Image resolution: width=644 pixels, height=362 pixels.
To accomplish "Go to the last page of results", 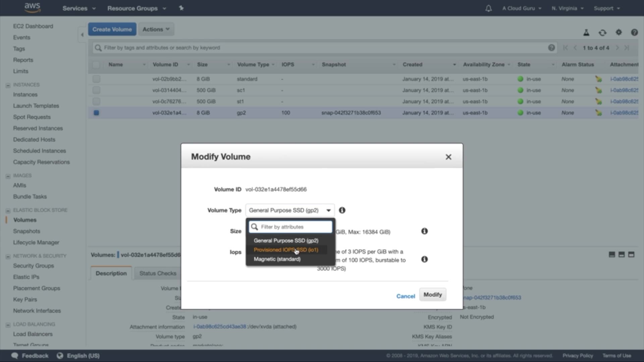I will (627, 48).
